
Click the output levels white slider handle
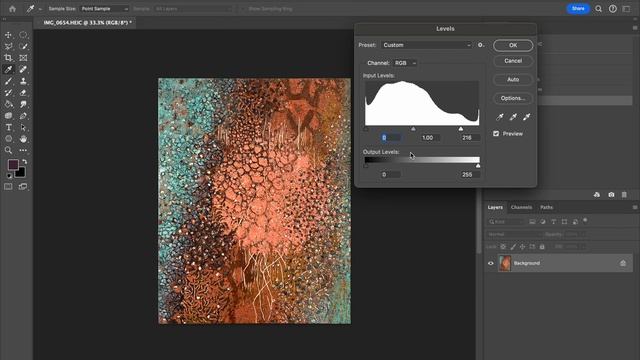(x=478, y=166)
